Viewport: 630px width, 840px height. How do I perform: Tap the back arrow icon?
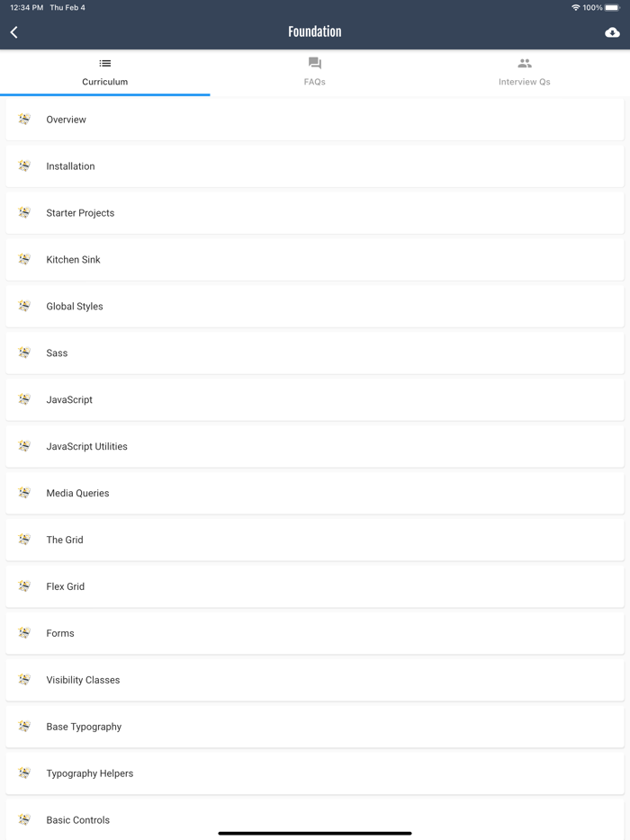click(x=14, y=32)
